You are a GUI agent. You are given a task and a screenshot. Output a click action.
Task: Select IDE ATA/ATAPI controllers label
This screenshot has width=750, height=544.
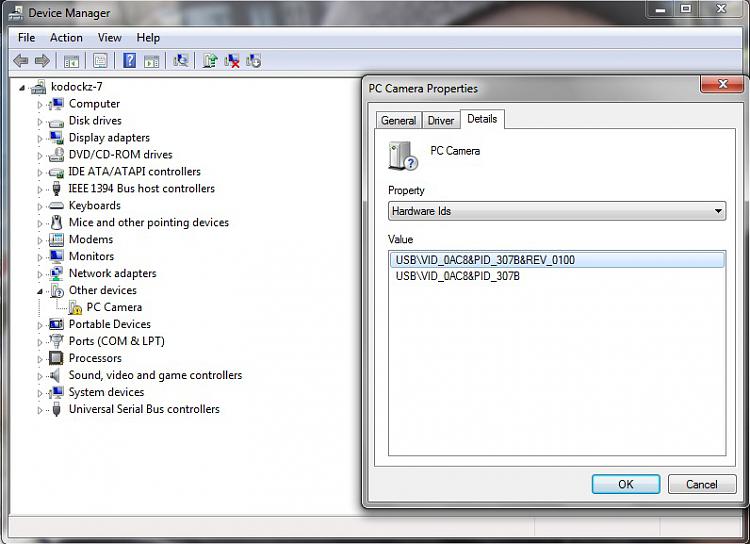tap(134, 171)
